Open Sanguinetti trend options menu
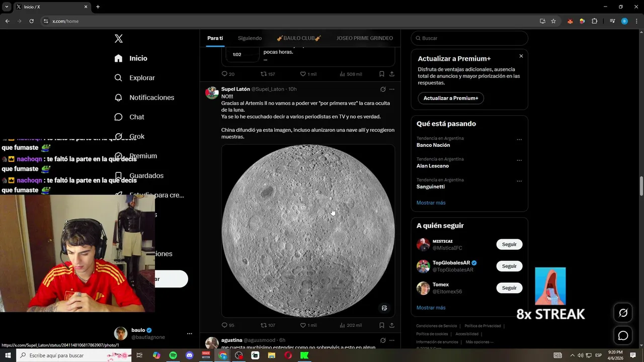The image size is (644, 362). tap(519, 181)
